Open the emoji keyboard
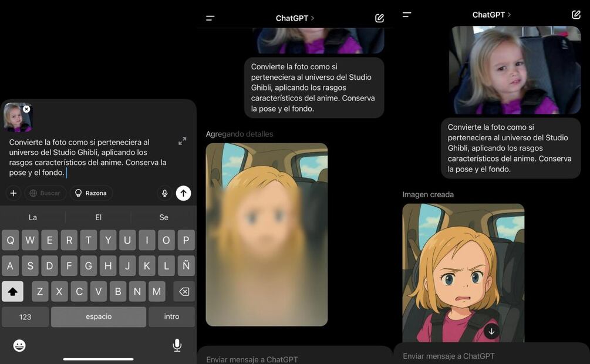This screenshot has width=590, height=364. 19,346
